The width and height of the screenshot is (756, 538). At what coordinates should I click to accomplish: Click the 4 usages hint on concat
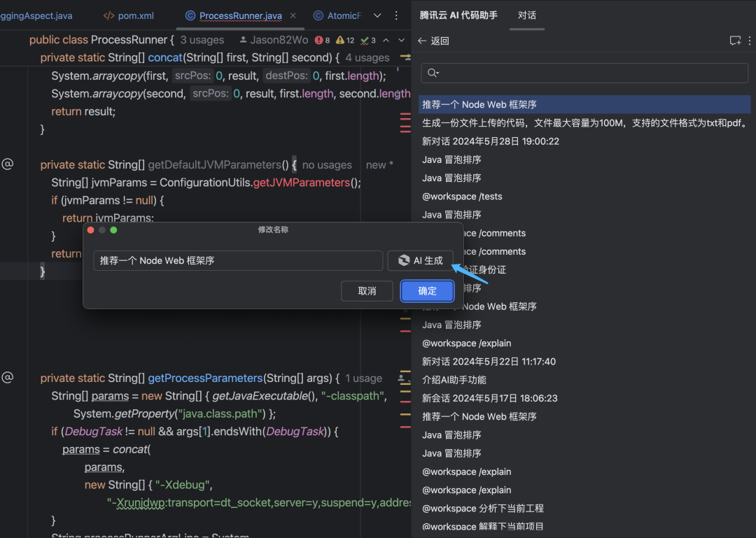coord(367,58)
